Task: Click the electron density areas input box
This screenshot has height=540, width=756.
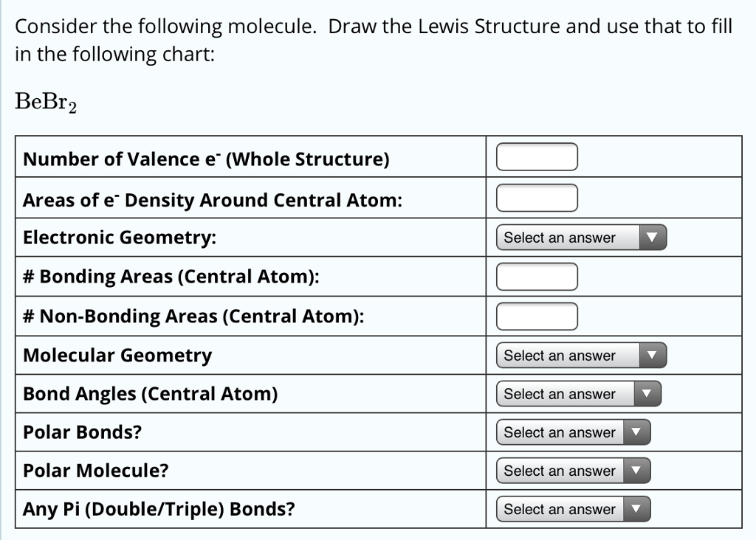Action: tap(537, 197)
